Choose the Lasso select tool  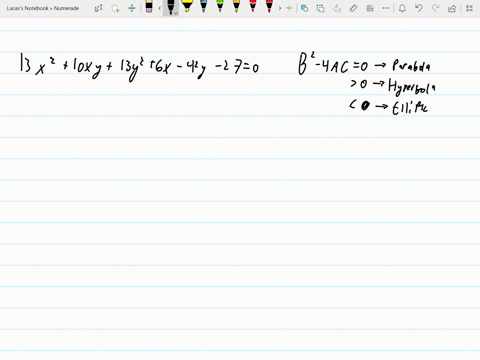click(x=115, y=8)
